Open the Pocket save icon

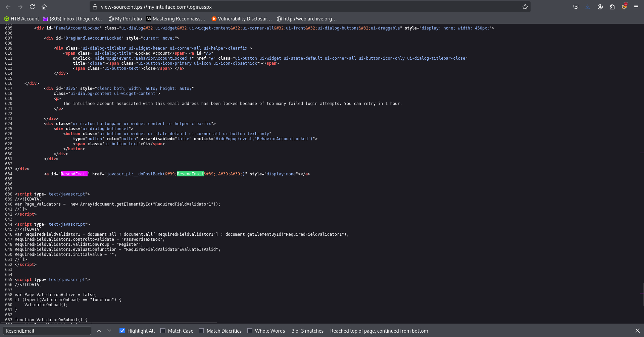(576, 7)
